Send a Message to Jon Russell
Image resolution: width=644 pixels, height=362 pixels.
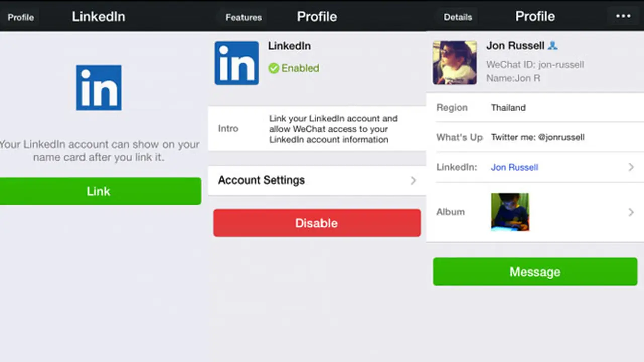(x=535, y=271)
